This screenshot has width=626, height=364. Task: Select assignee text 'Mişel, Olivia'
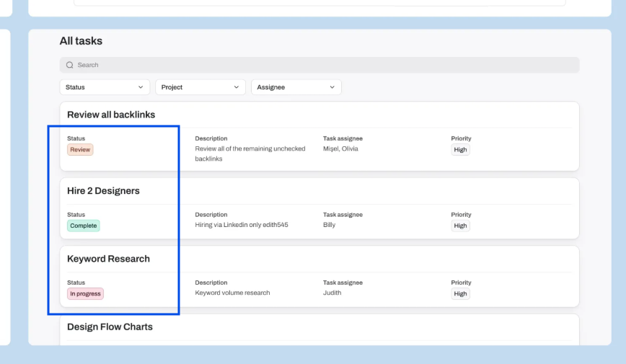(x=340, y=148)
